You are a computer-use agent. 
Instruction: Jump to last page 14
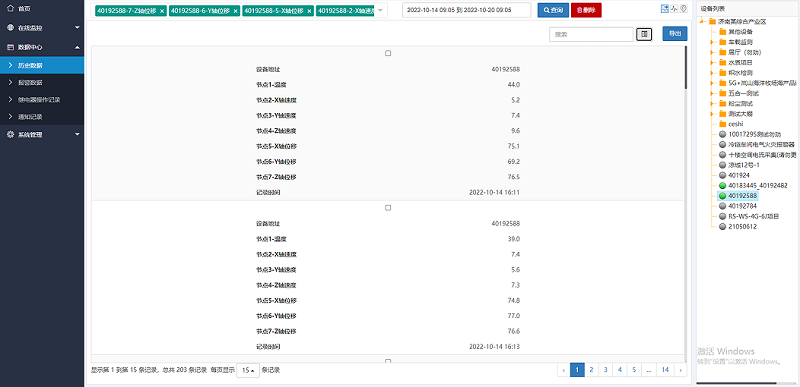665,370
